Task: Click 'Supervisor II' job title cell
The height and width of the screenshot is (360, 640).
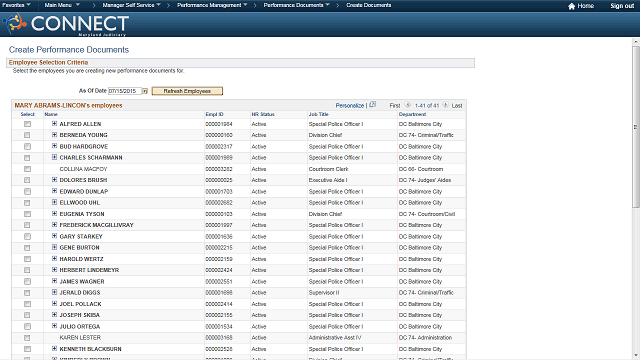Action: (x=324, y=293)
